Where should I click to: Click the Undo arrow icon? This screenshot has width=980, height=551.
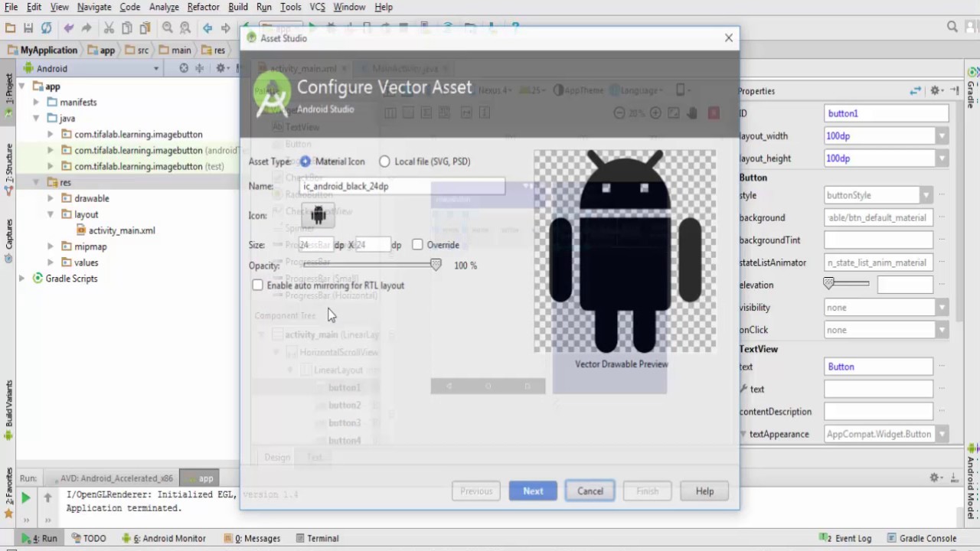pyautogui.click(x=68, y=28)
